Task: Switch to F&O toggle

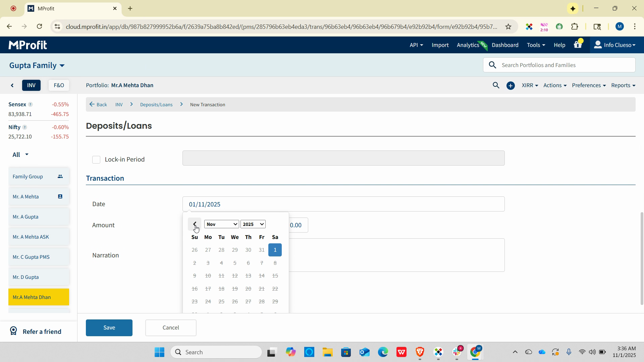Action: click(x=59, y=85)
